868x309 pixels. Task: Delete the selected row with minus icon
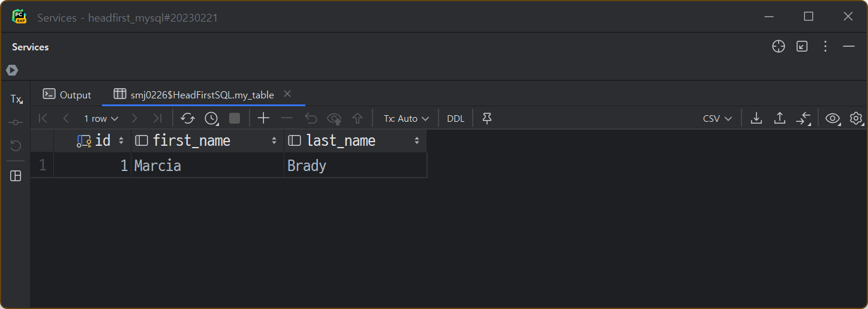287,118
